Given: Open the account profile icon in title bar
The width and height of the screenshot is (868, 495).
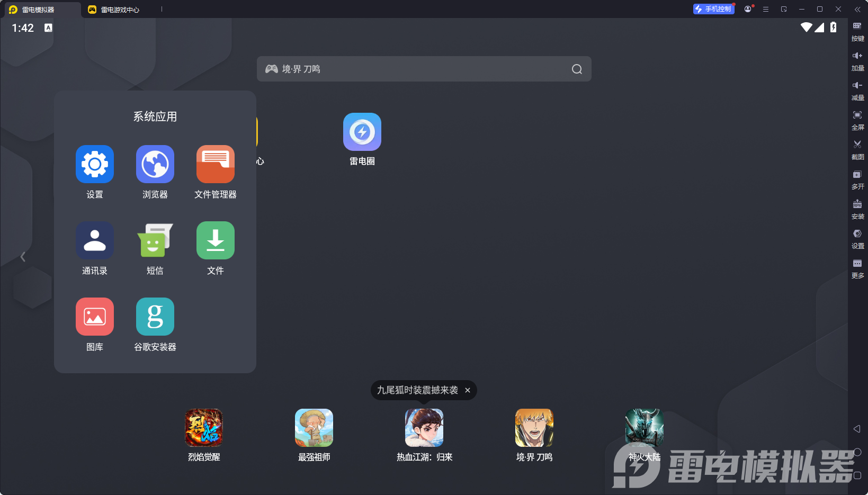Looking at the screenshot, I should 748,9.
